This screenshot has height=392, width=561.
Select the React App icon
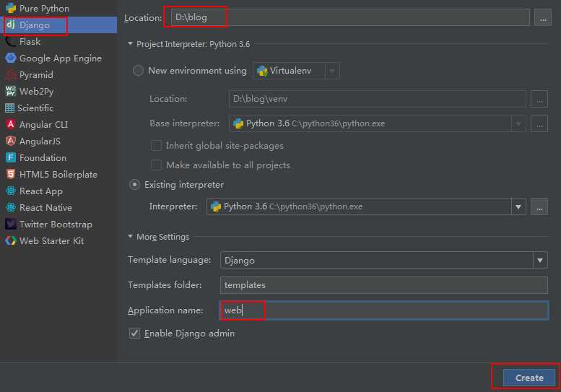coord(11,191)
